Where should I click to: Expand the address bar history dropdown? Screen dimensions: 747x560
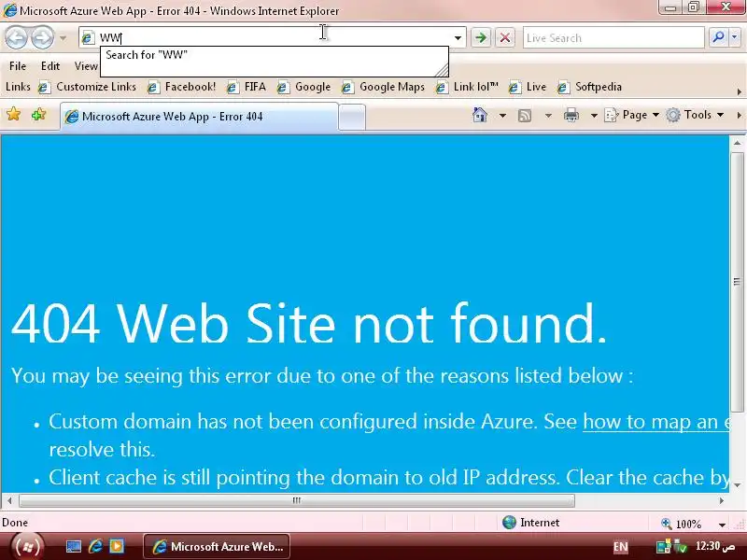click(x=458, y=37)
